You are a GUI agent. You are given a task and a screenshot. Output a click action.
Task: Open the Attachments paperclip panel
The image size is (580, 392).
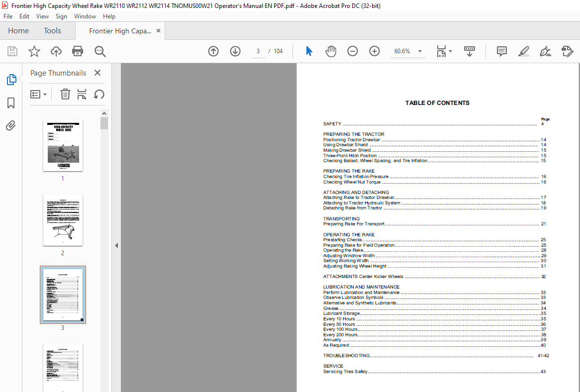[11, 126]
